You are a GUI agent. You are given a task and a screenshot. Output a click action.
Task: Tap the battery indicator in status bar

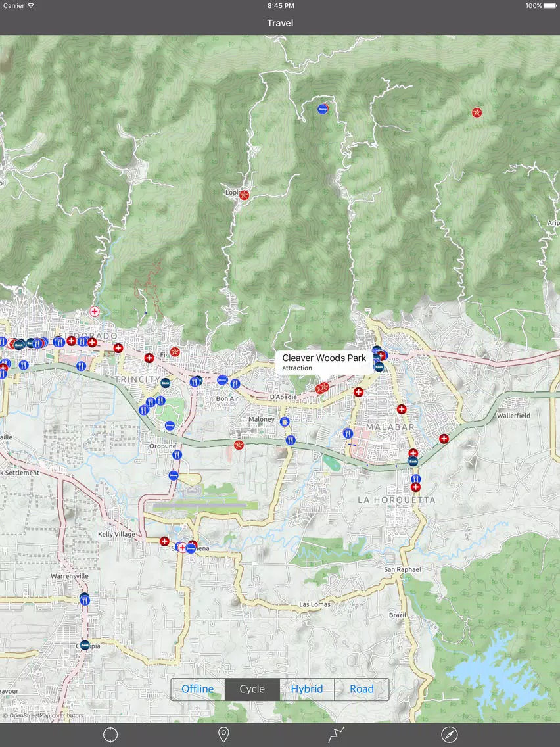[551, 6]
